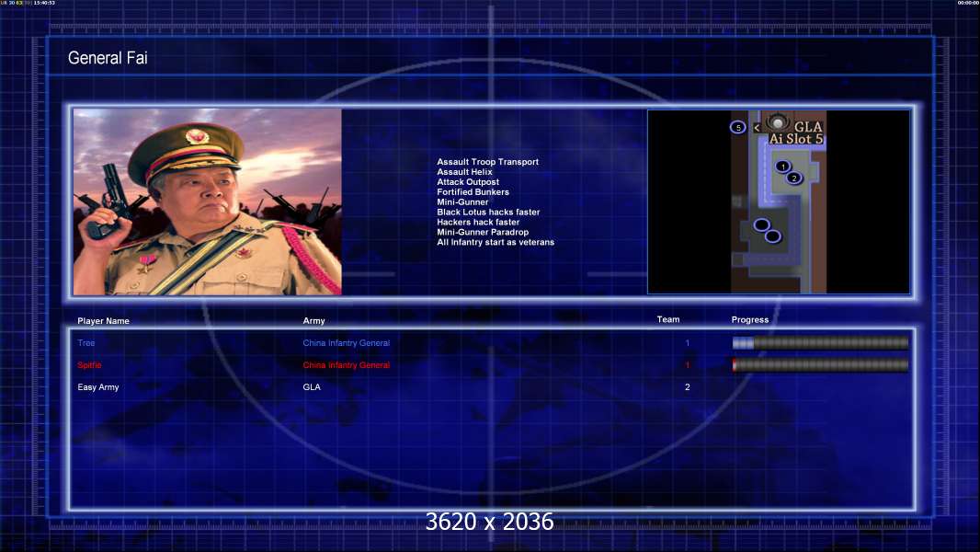Screen dimensions: 980x552
Task: Click player name "Spitfie"
Action: 89,365
